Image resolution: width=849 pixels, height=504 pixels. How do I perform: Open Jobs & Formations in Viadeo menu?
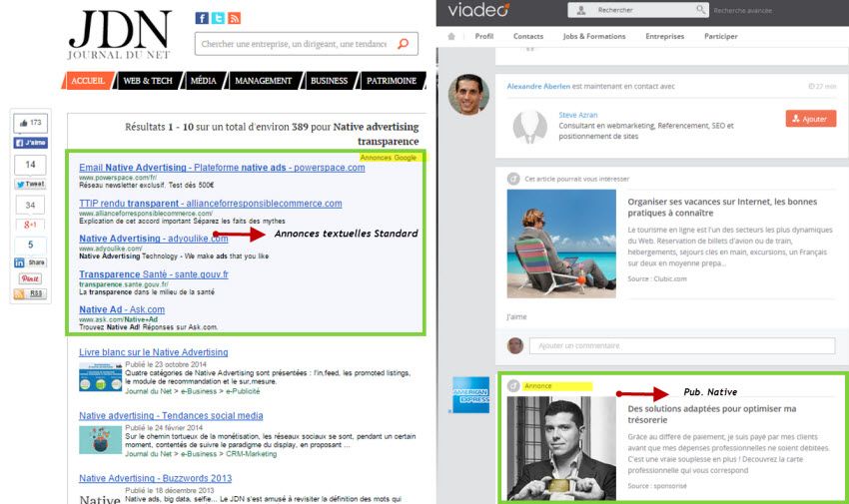[594, 36]
